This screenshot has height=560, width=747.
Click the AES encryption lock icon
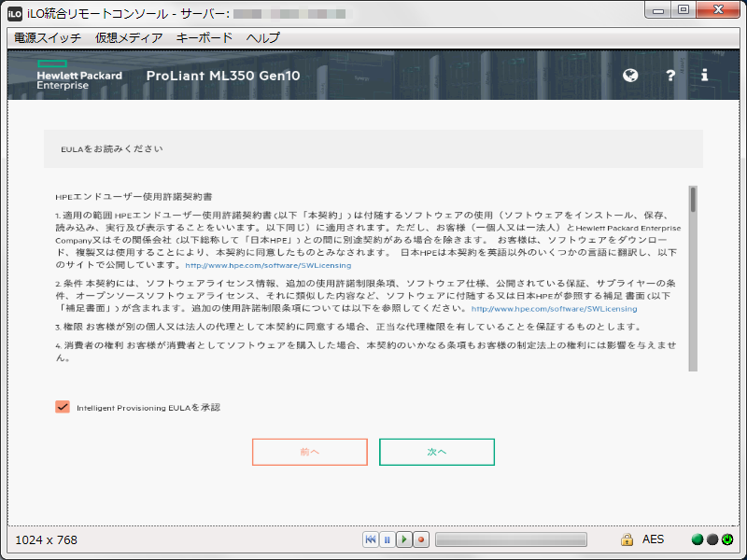click(627, 539)
